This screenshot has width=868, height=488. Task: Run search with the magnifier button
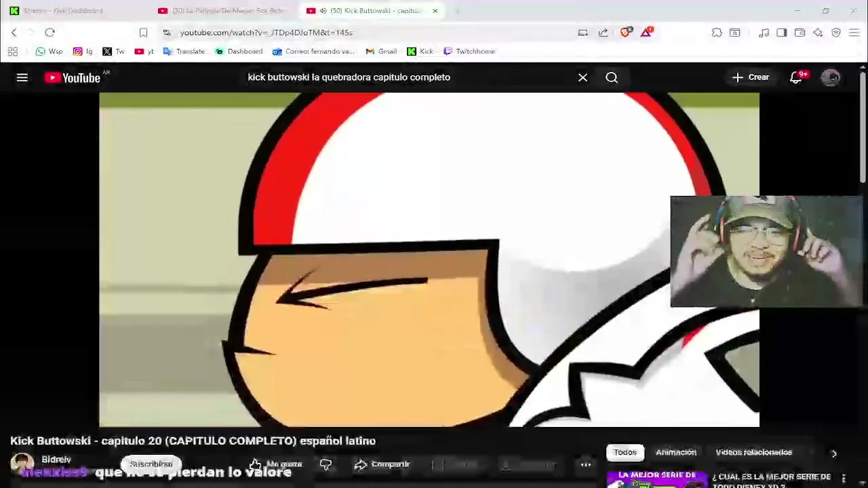[612, 78]
